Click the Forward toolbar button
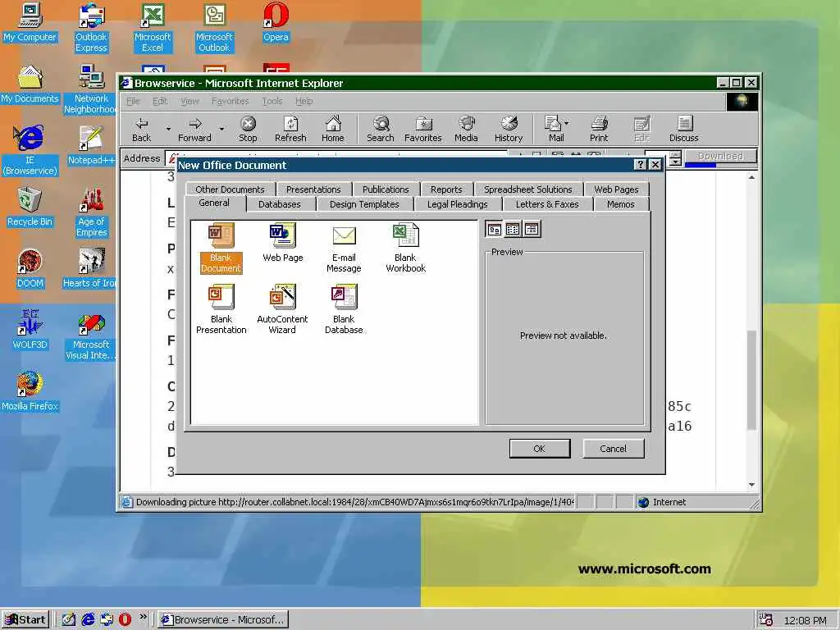 pyautogui.click(x=194, y=130)
